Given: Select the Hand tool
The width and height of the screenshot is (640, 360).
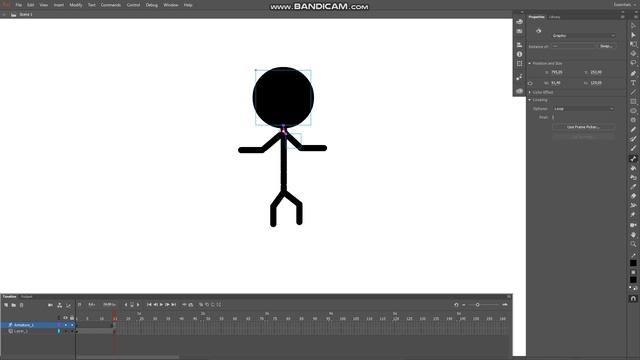Looking at the screenshot, I should [x=633, y=235].
